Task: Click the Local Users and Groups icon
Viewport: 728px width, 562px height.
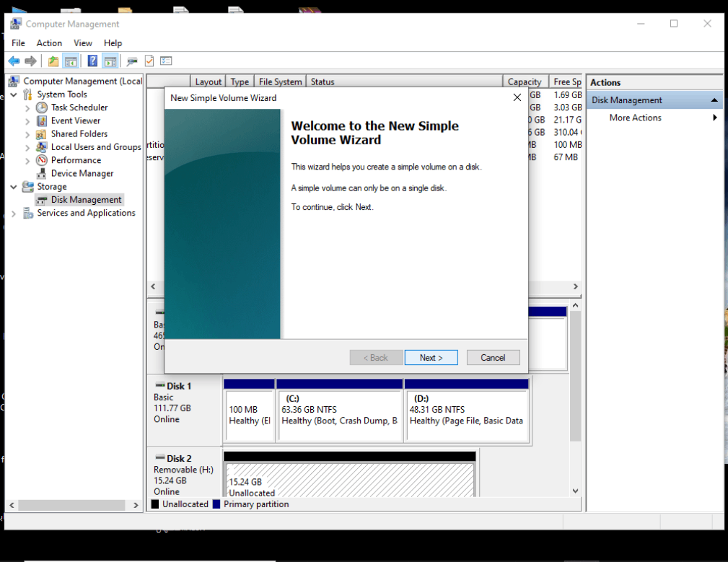Action: (42, 147)
